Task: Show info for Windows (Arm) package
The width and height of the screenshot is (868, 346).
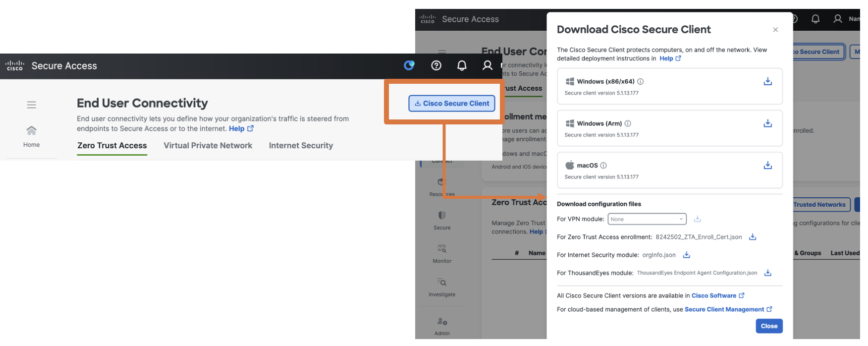Action: point(628,123)
